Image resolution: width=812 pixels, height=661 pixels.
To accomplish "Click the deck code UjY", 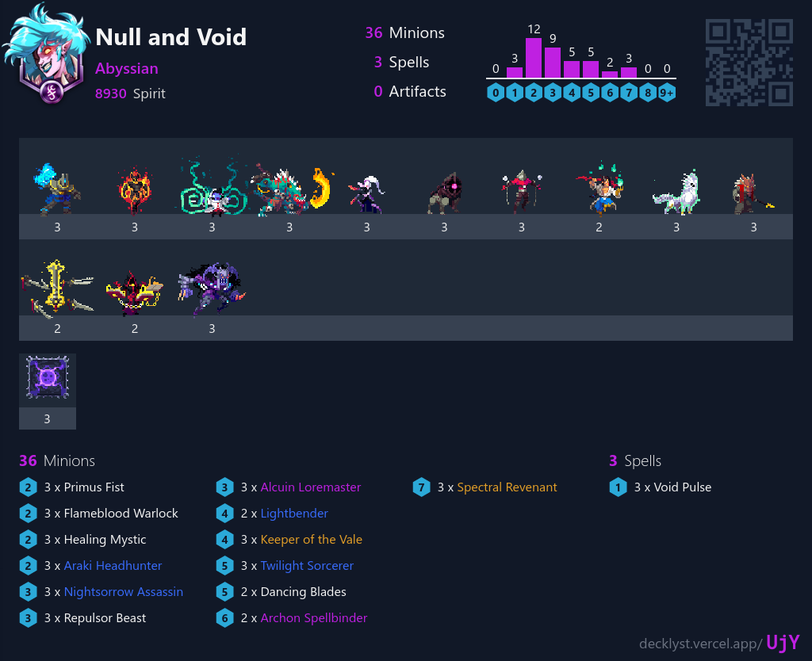I will [782, 642].
